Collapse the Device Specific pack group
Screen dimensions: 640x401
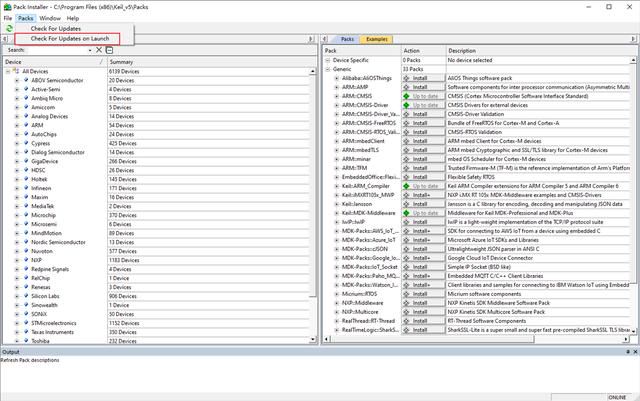pos(327,60)
